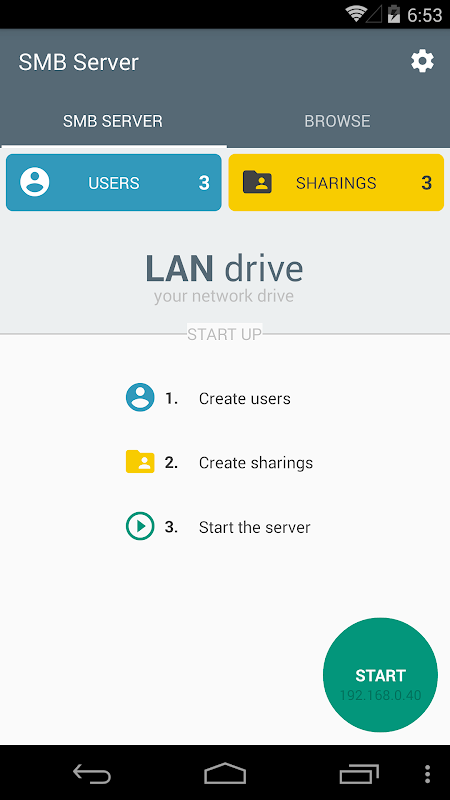Open the USERS card

tap(114, 182)
